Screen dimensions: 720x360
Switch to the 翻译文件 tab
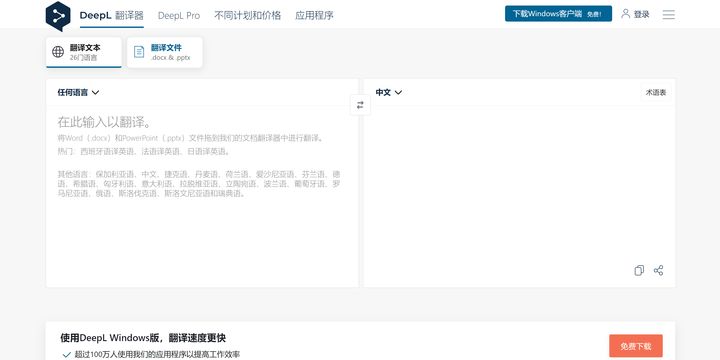point(164,52)
